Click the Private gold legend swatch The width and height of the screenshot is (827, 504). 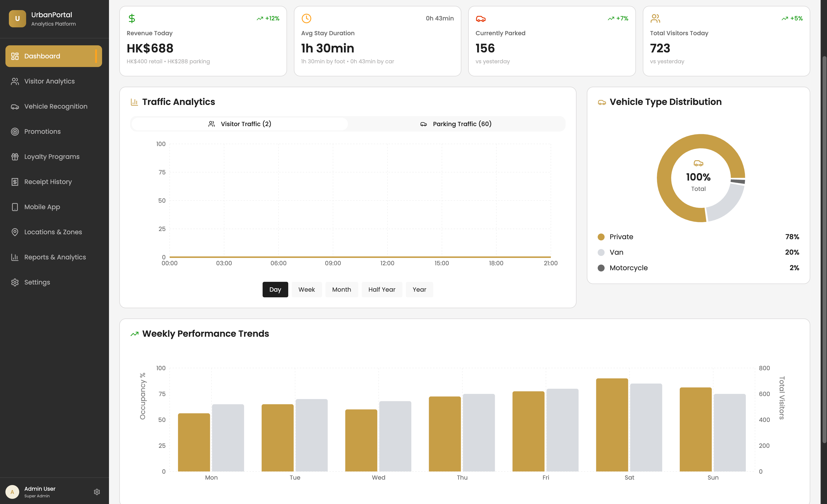pyautogui.click(x=601, y=237)
